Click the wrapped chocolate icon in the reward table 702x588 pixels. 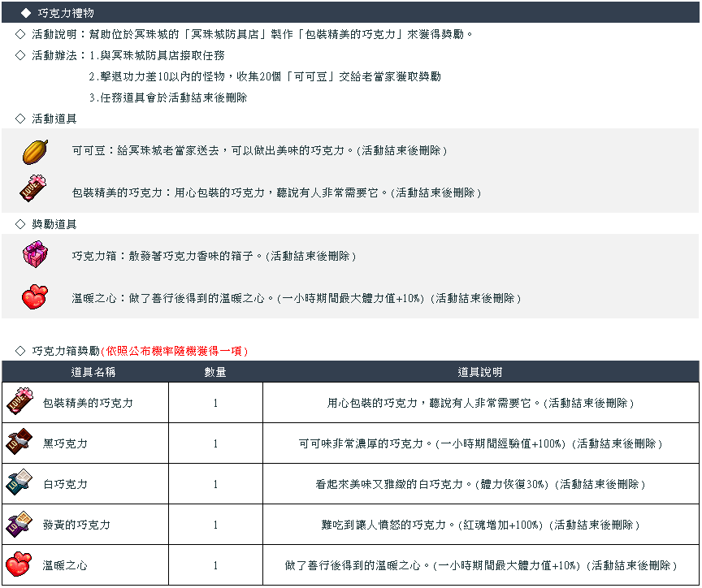(19, 401)
